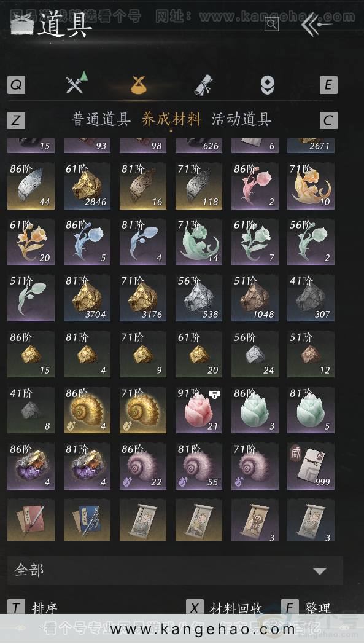Open the coin currency category icon
This screenshot has width=364, height=644.
click(268, 85)
